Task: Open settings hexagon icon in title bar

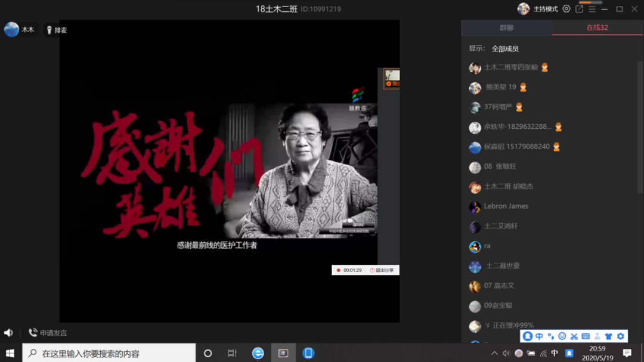Action: (x=566, y=9)
